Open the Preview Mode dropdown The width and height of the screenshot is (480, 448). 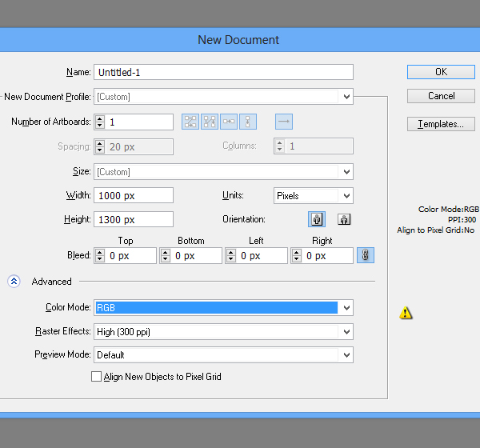tap(224, 354)
